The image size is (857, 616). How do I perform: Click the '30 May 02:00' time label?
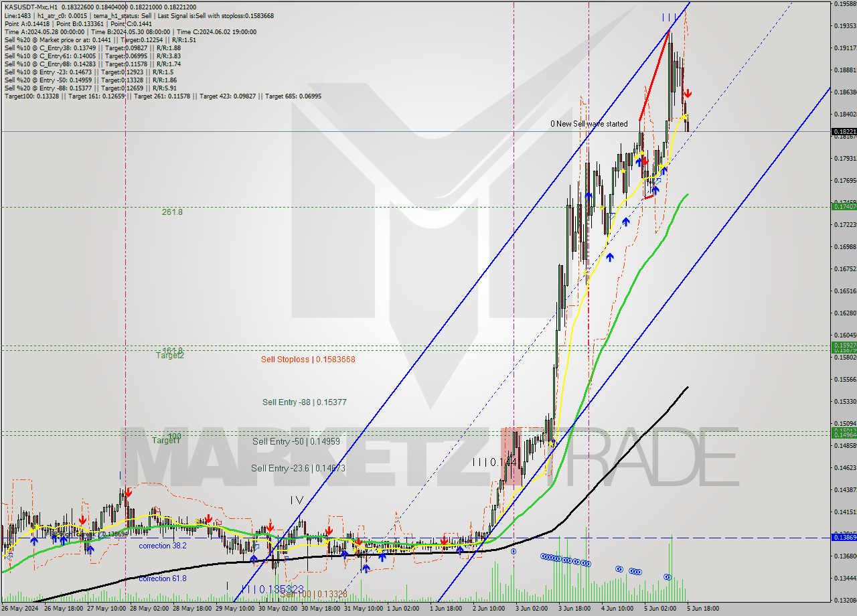[277, 609]
